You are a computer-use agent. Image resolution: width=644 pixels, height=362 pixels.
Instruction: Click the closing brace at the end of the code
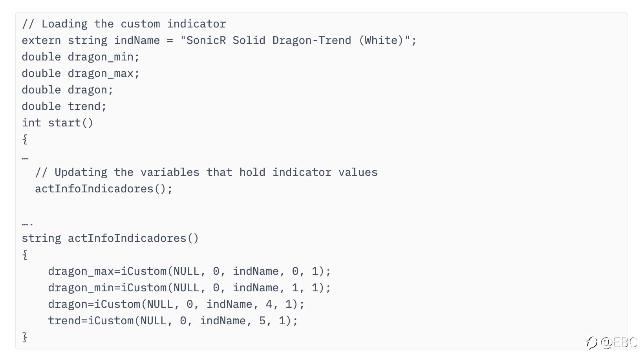pyautogui.click(x=25, y=337)
